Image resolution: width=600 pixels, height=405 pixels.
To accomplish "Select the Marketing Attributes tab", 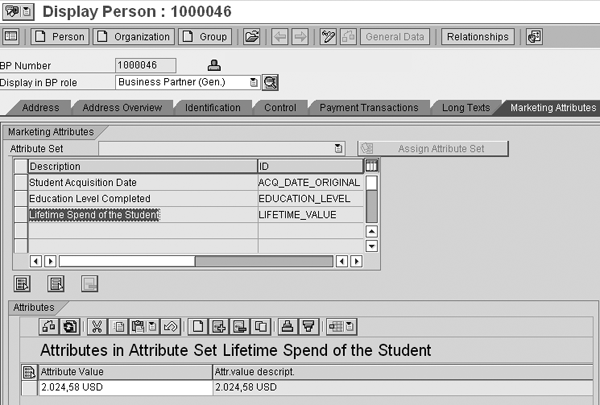I will pos(553,108).
